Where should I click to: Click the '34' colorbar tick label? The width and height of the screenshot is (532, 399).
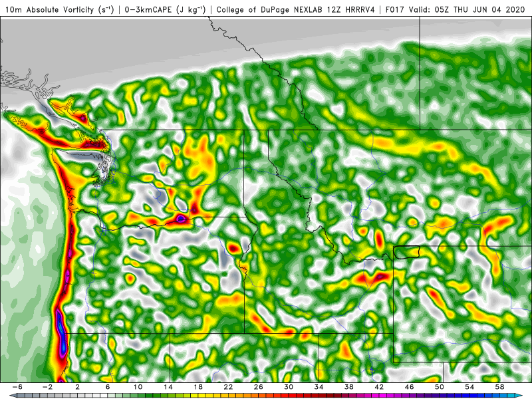click(319, 387)
